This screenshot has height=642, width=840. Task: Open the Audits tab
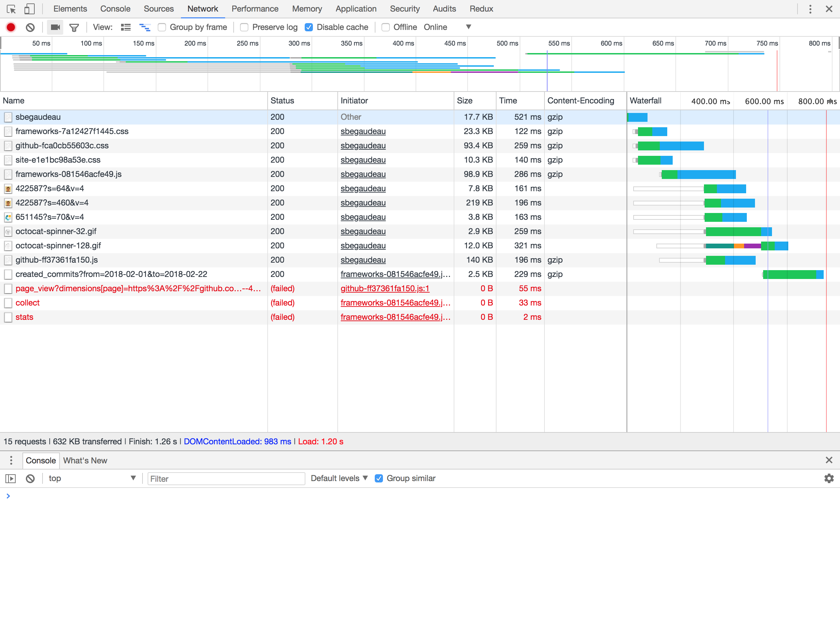[x=444, y=9]
